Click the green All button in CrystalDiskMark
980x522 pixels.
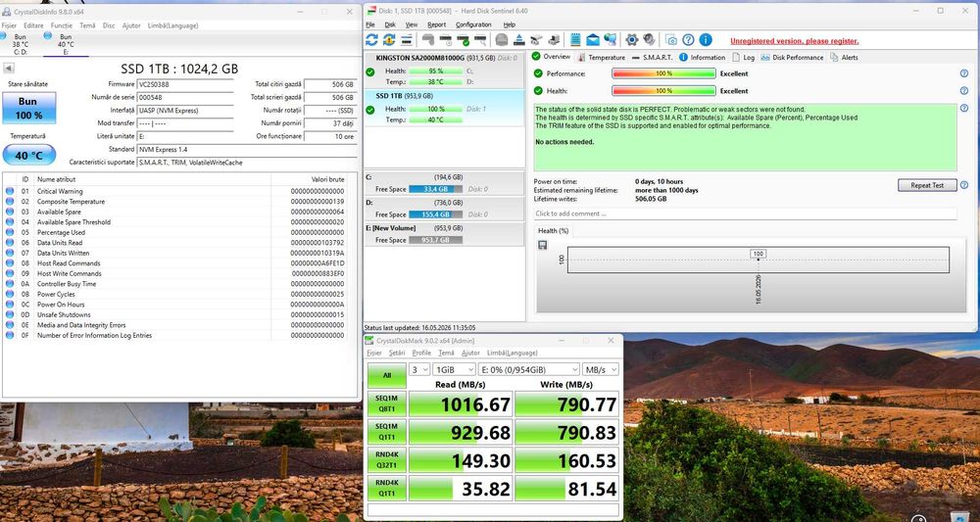pos(387,376)
